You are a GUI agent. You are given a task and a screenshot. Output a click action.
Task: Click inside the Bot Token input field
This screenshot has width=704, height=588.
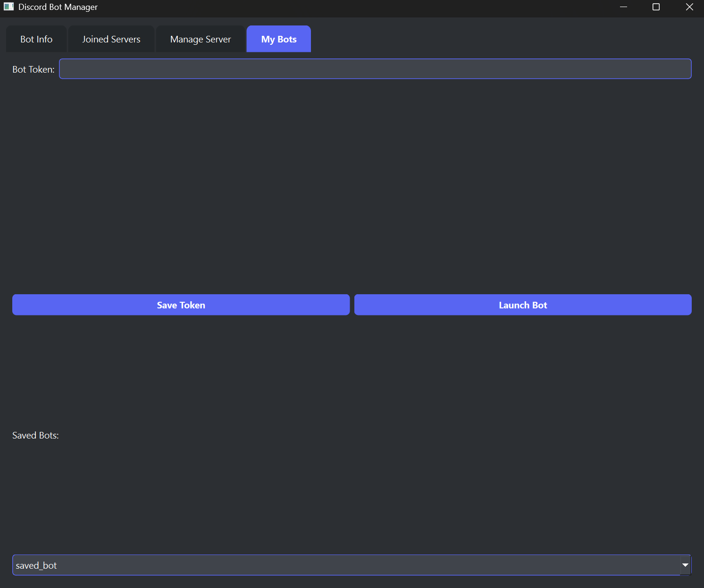(375, 69)
